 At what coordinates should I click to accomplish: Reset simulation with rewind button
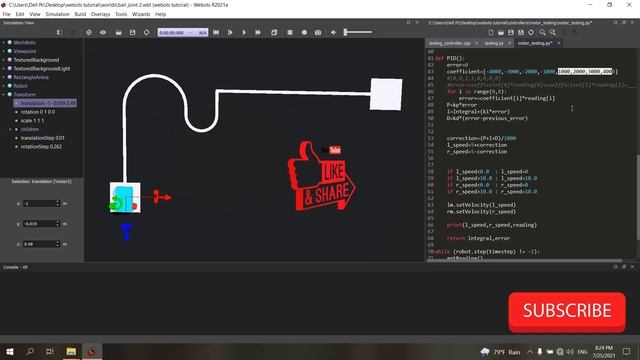coord(216,32)
